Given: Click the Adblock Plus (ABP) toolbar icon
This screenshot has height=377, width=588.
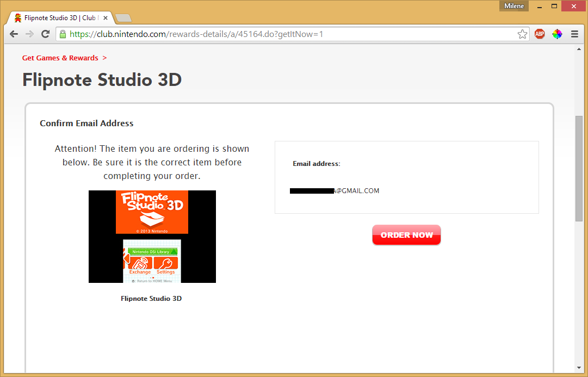Looking at the screenshot, I should [x=539, y=34].
